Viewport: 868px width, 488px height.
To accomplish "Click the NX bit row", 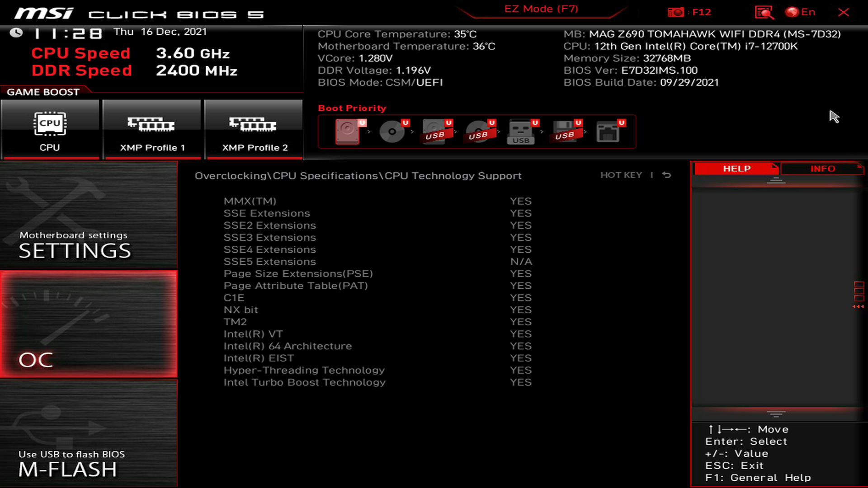I will [x=377, y=310].
